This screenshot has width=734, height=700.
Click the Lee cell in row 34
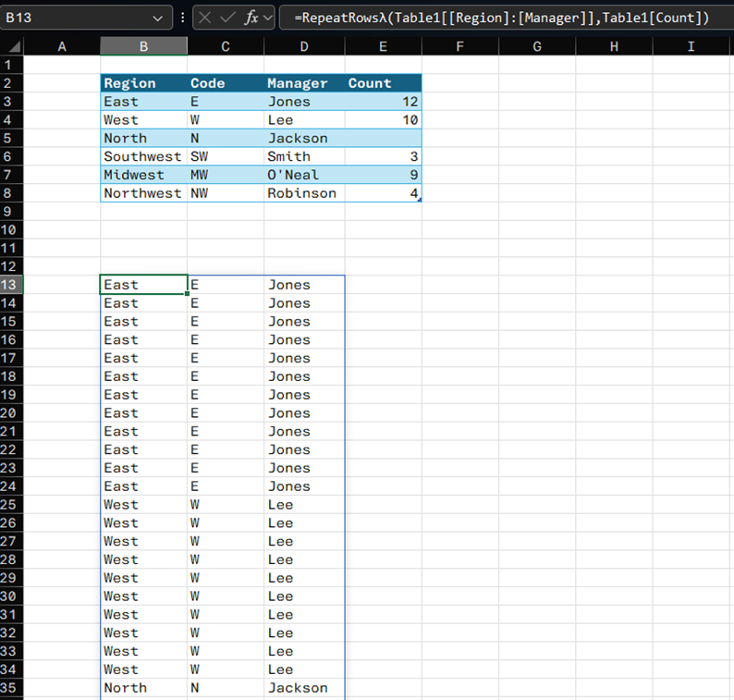pyautogui.click(x=304, y=669)
